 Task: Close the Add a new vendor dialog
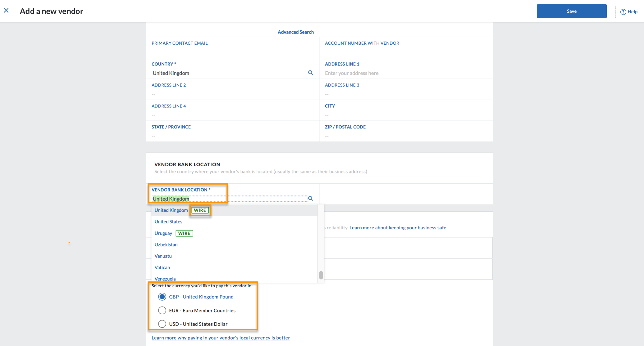[6, 11]
